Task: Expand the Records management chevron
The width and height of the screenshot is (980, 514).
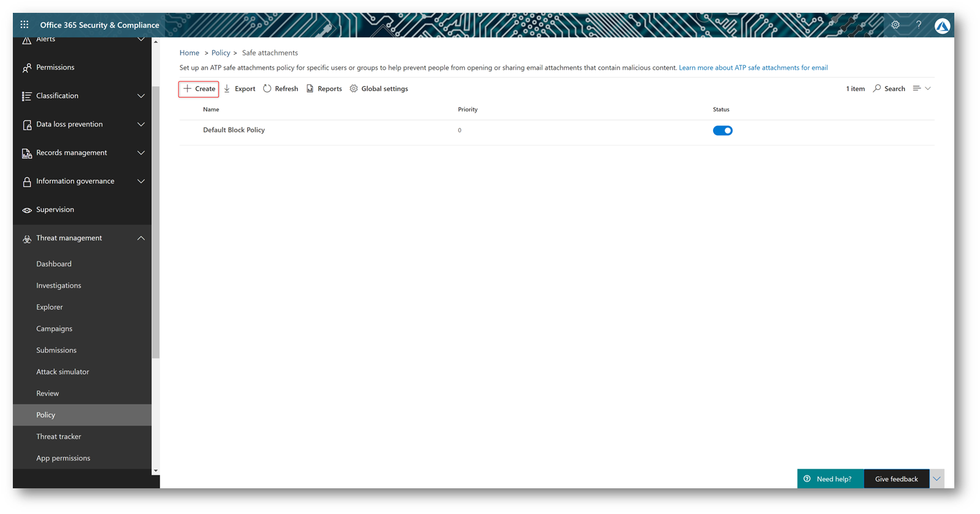Action: click(x=141, y=153)
